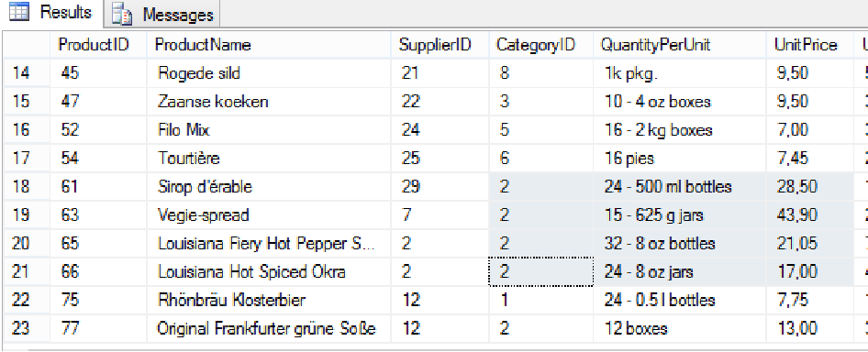Viewport: 868px width, 352px height.
Task: Click the Sirop d'érable cell
Action: pyautogui.click(x=269, y=186)
